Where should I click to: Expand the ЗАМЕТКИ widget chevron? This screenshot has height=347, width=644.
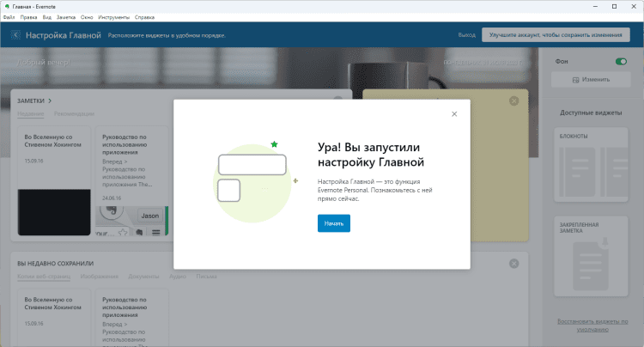(x=50, y=101)
